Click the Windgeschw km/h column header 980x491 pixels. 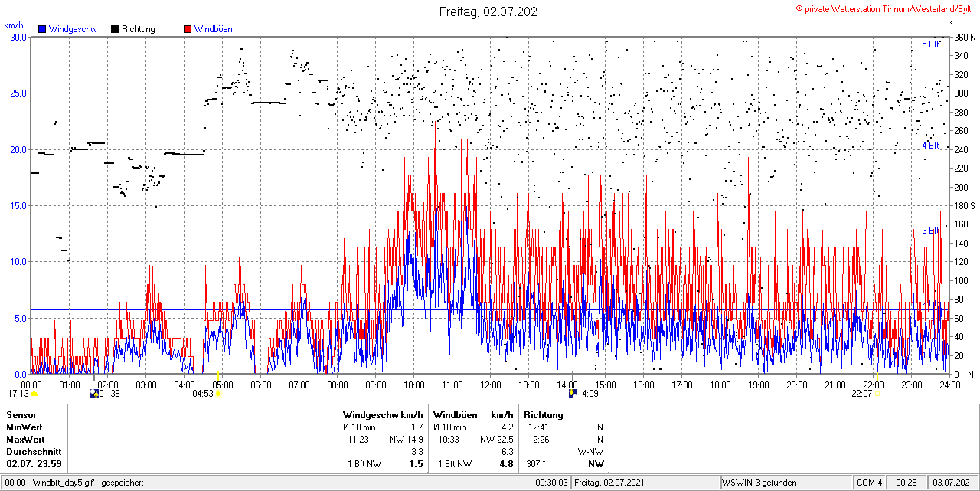tap(383, 414)
